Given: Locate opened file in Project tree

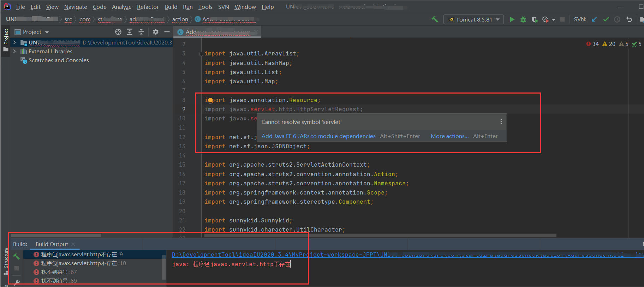Looking at the screenshot, I should point(118,32).
